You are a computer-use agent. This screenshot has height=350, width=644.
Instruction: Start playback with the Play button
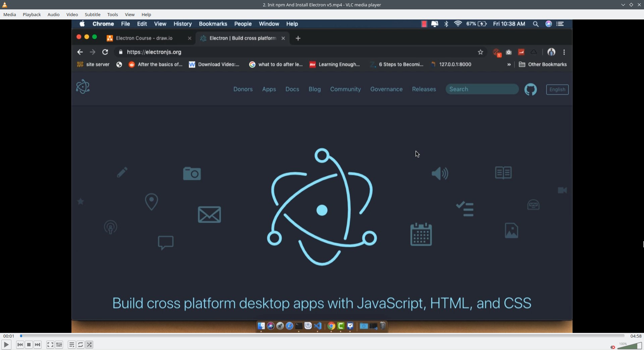click(x=6, y=345)
